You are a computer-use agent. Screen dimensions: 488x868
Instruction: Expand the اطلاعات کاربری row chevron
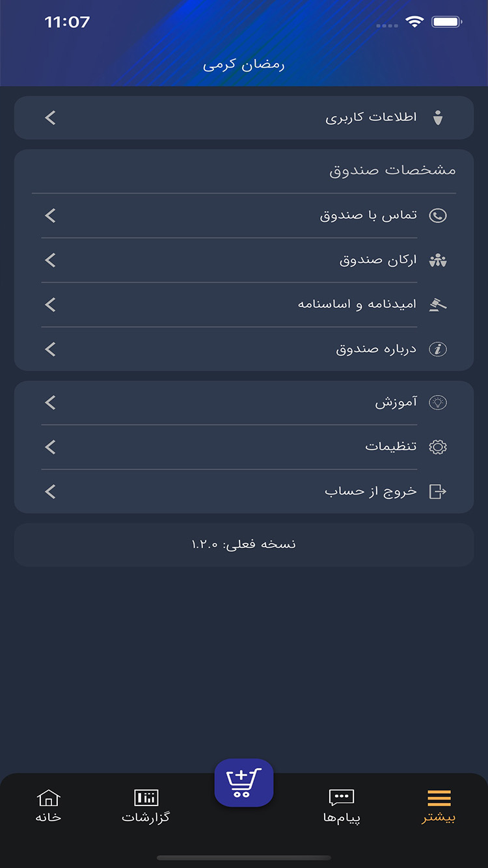[x=50, y=117]
